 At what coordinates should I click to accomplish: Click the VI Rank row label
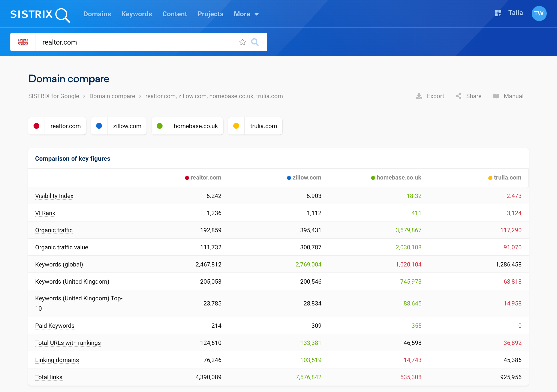(45, 213)
